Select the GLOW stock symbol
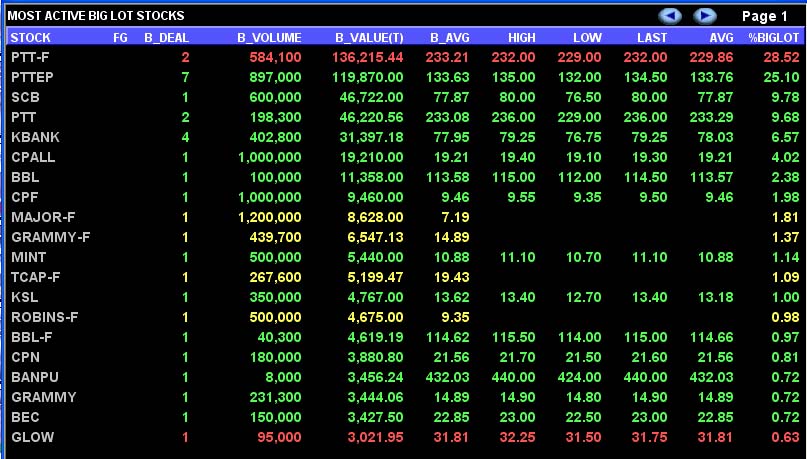The height and width of the screenshot is (459, 807). point(32,437)
